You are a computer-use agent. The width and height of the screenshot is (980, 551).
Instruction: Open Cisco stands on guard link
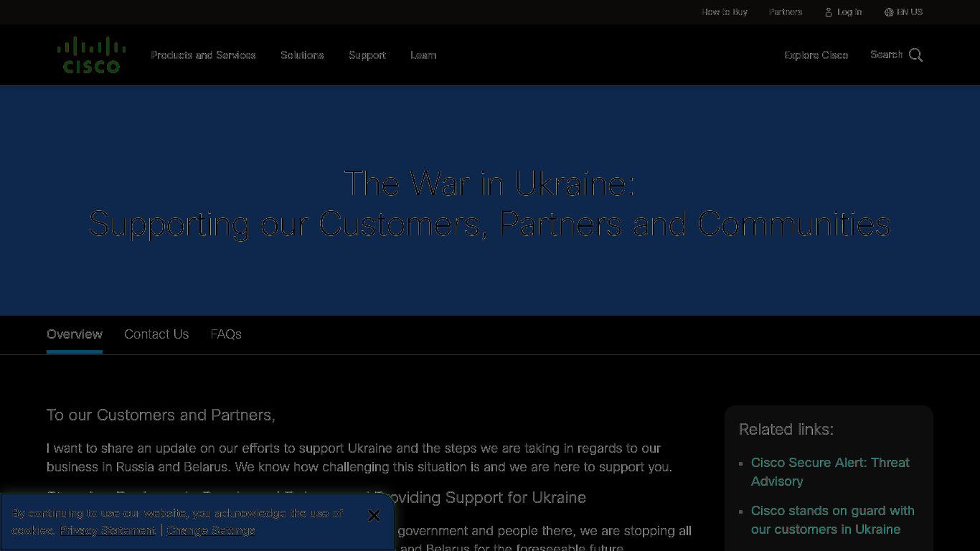833,520
